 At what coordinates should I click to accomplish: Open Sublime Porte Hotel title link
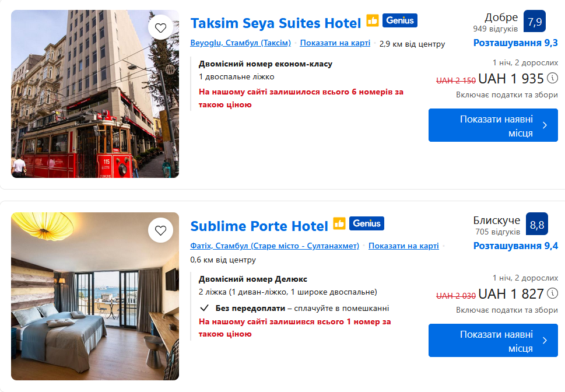[259, 226]
